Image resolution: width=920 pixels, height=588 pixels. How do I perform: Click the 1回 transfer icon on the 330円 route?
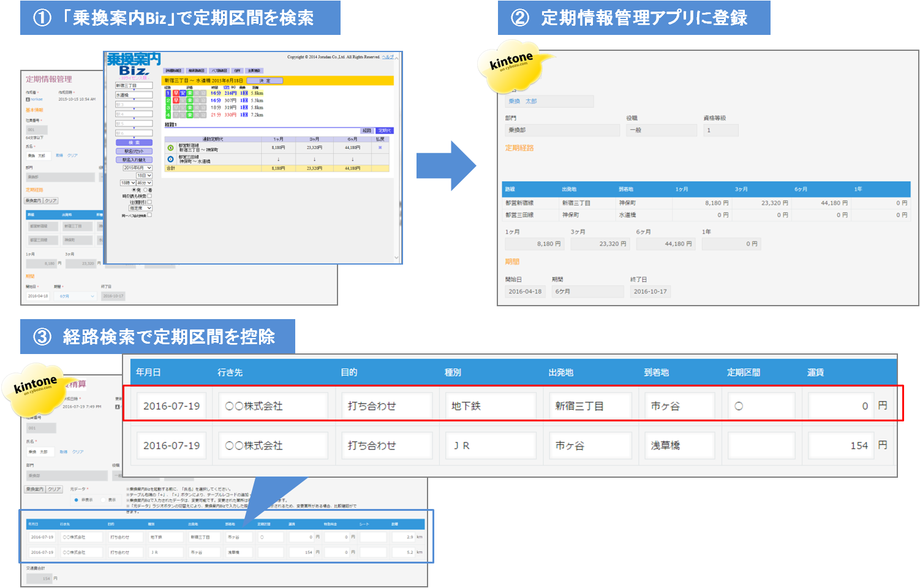click(244, 115)
